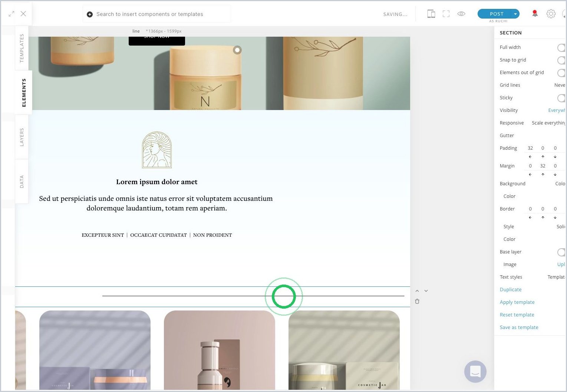This screenshot has height=392, width=567.
Task: Click the component search input field
Action: [x=157, y=14]
